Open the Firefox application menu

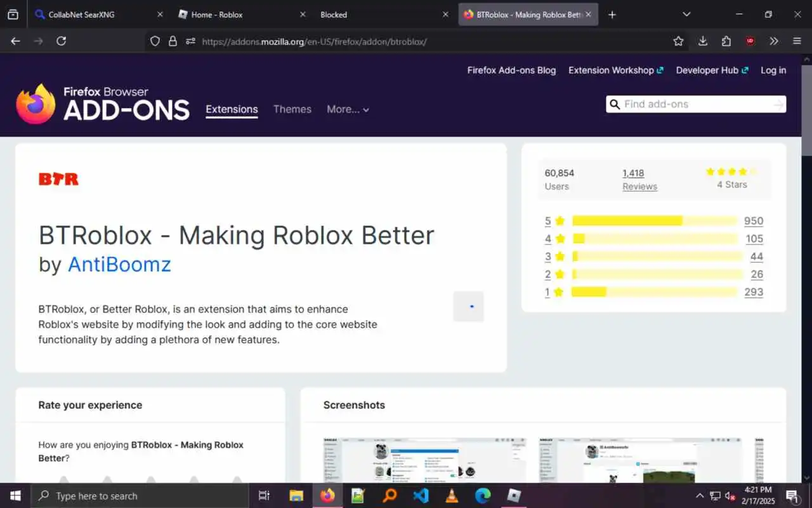[x=797, y=41]
